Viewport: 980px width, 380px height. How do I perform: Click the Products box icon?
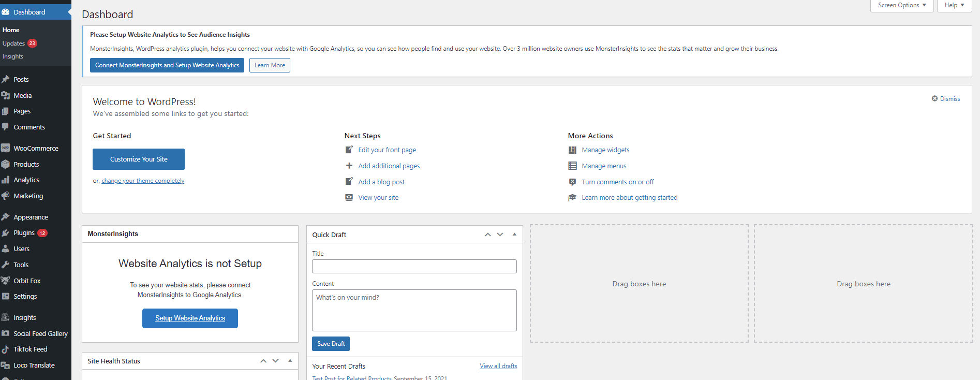tap(6, 164)
